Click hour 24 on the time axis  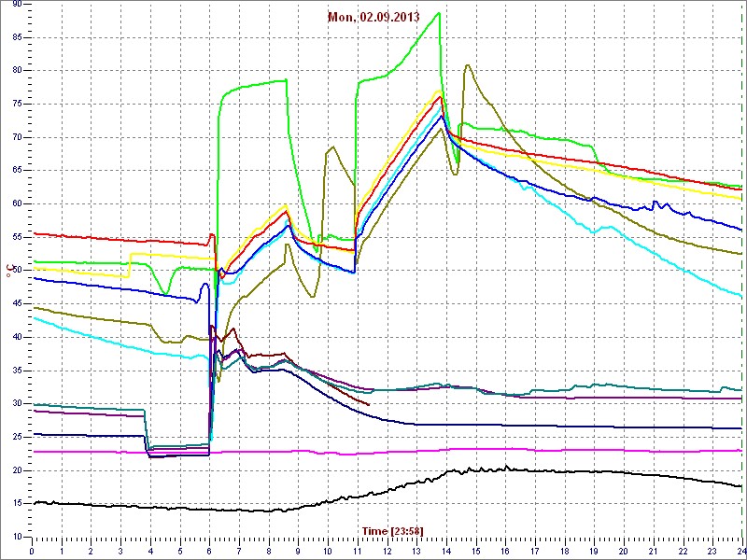tap(741, 551)
